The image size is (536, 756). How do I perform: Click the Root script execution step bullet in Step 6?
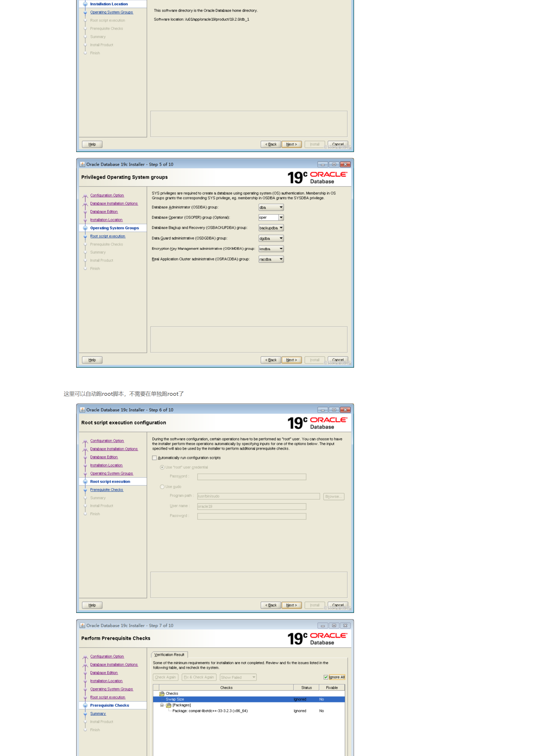click(x=85, y=482)
